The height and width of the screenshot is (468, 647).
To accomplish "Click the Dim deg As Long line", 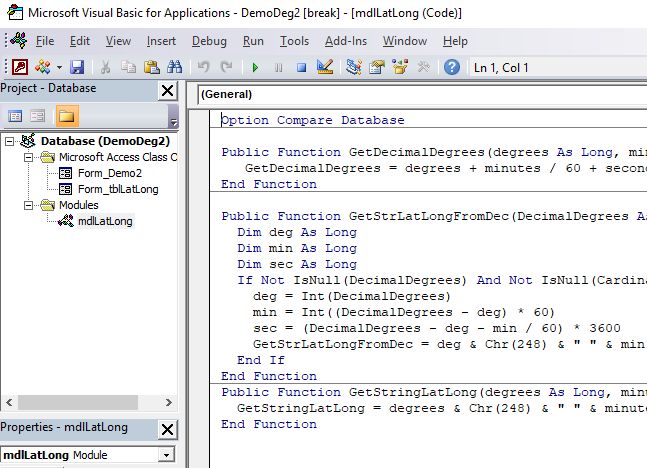I will 297,232.
